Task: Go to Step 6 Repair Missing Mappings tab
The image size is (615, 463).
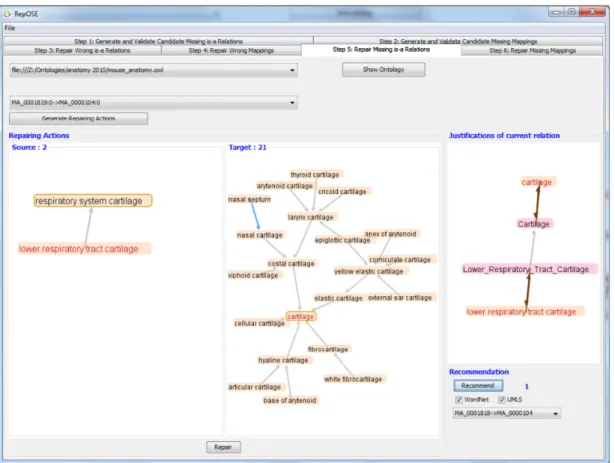Action: coord(532,51)
